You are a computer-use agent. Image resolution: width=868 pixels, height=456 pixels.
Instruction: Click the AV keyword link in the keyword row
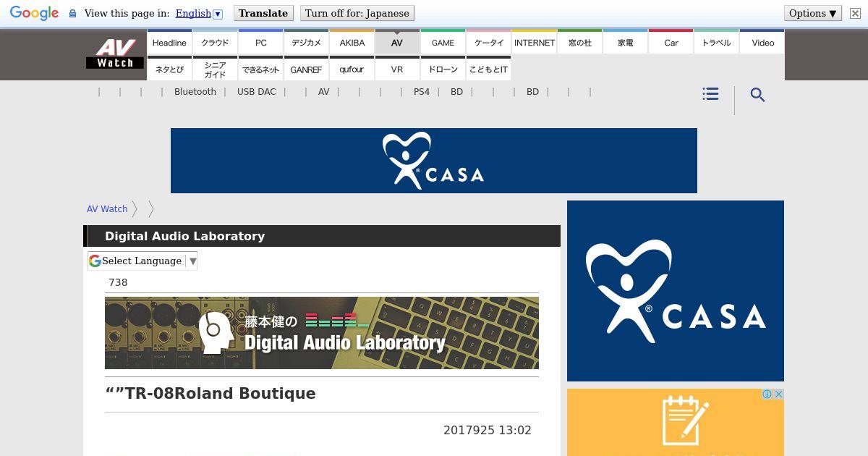pos(323,92)
